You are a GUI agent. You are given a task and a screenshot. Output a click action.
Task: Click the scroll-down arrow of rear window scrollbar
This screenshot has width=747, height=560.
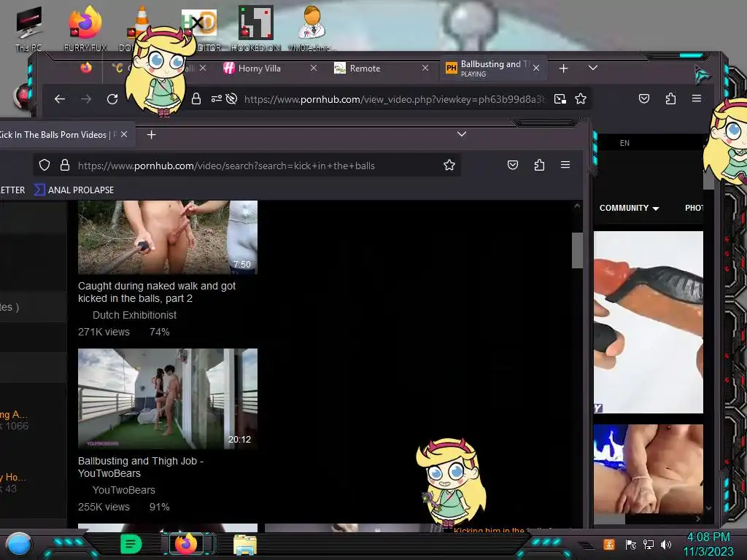pos(708,508)
